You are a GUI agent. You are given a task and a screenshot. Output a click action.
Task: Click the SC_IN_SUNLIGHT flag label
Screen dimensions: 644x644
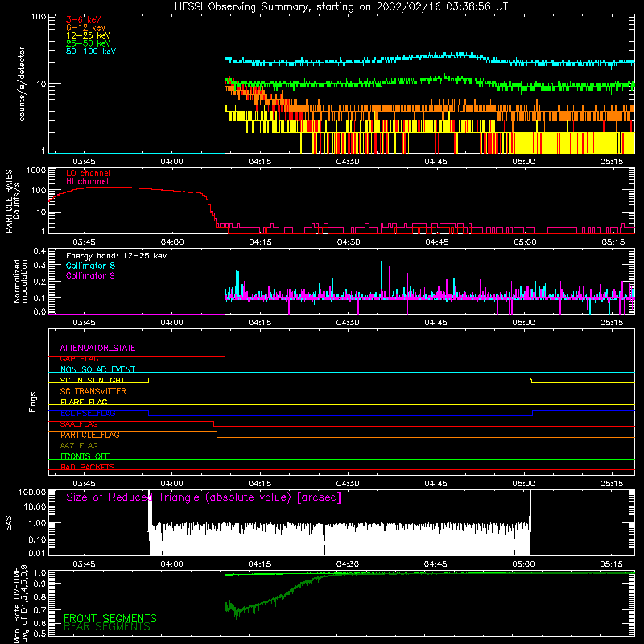pos(93,380)
